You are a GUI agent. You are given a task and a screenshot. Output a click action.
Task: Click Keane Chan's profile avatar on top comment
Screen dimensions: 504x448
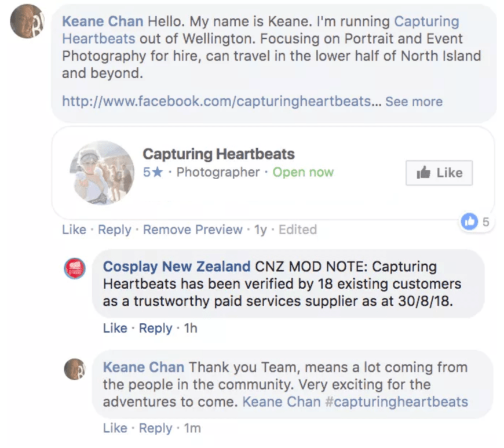click(27, 21)
